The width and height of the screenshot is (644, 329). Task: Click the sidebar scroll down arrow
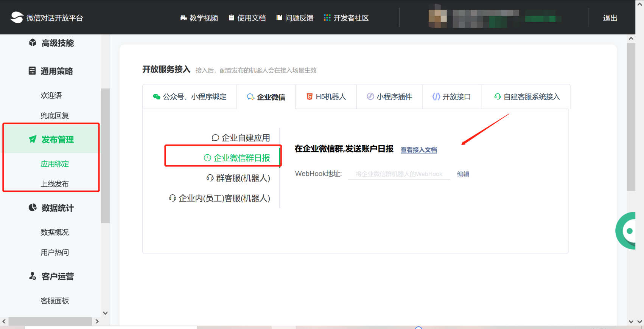click(x=105, y=313)
